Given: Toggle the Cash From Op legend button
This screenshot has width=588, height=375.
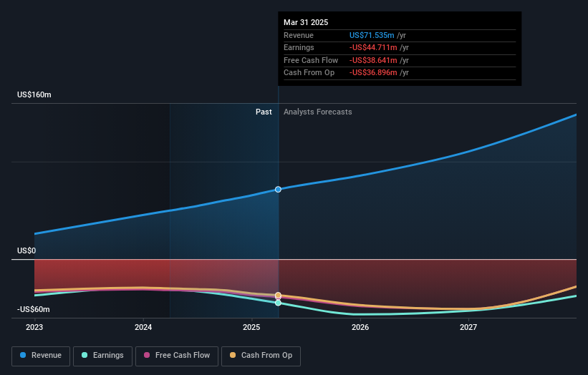Looking at the screenshot, I should click(x=261, y=356).
